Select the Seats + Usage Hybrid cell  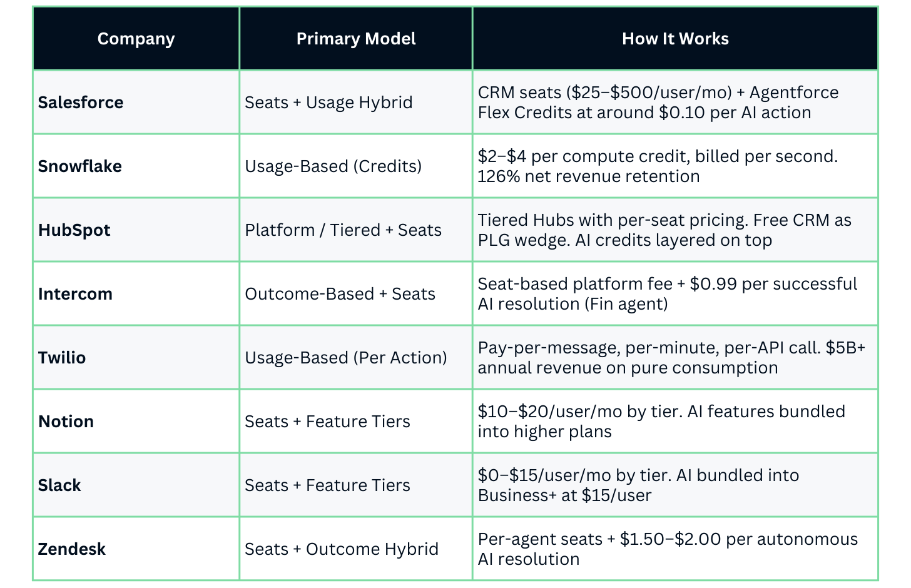[x=328, y=103]
